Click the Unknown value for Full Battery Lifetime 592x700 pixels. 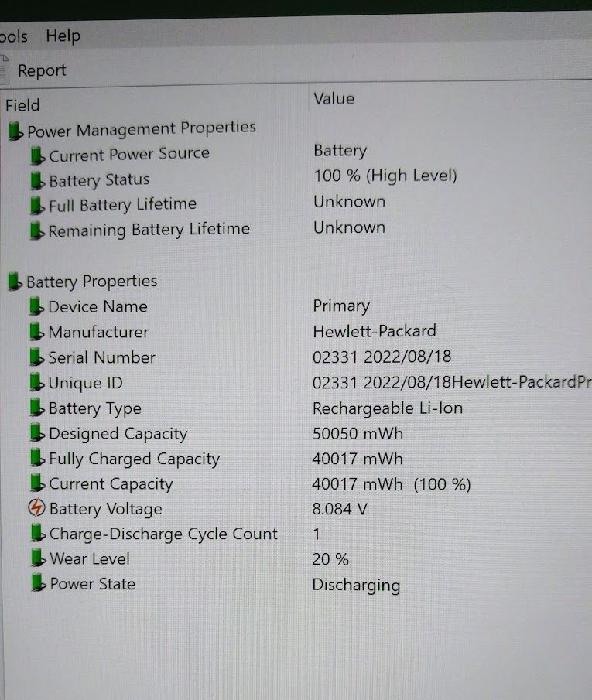(x=349, y=202)
